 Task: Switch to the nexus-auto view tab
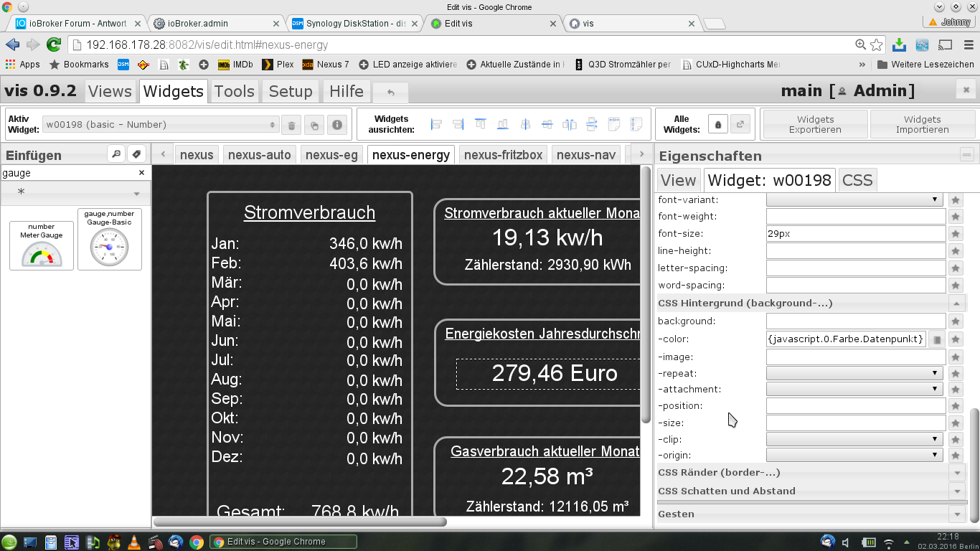tap(259, 154)
